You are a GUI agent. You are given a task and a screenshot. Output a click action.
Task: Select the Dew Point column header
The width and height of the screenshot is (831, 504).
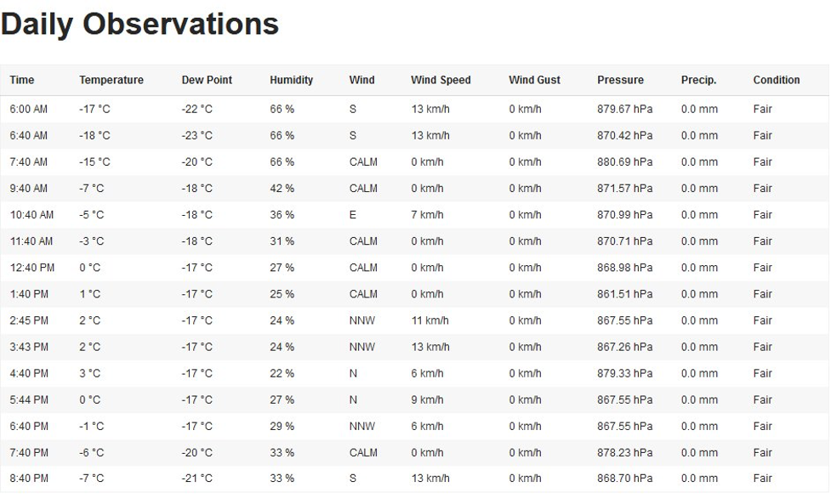coord(207,80)
